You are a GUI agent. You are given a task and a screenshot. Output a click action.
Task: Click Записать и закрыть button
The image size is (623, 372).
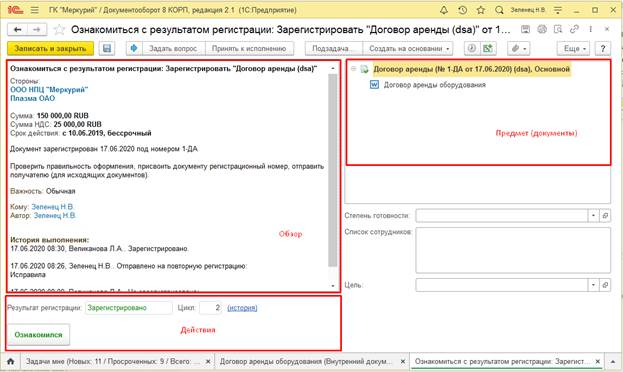point(50,48)
